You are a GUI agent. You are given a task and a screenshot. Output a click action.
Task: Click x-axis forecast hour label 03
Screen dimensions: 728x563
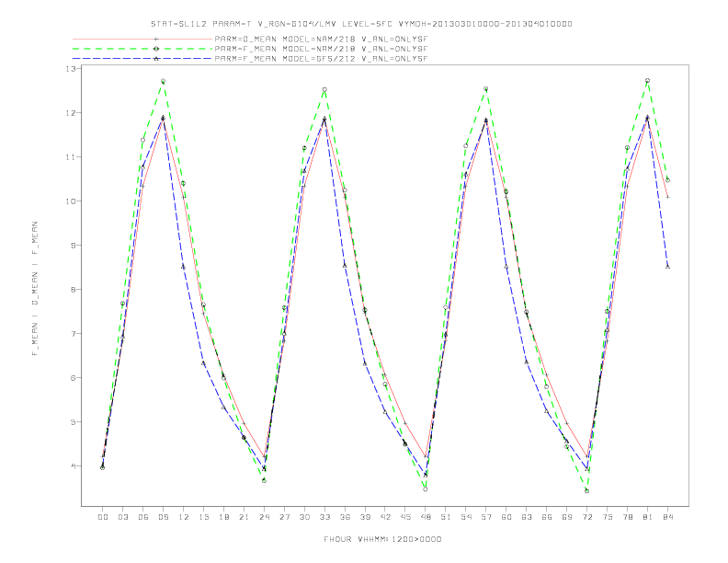coord(122,517)
